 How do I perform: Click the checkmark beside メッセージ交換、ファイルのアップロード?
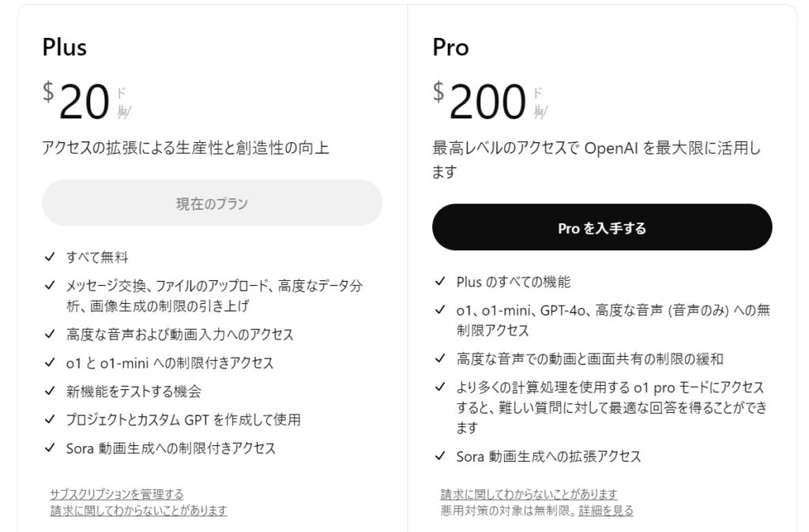[50, 286]
